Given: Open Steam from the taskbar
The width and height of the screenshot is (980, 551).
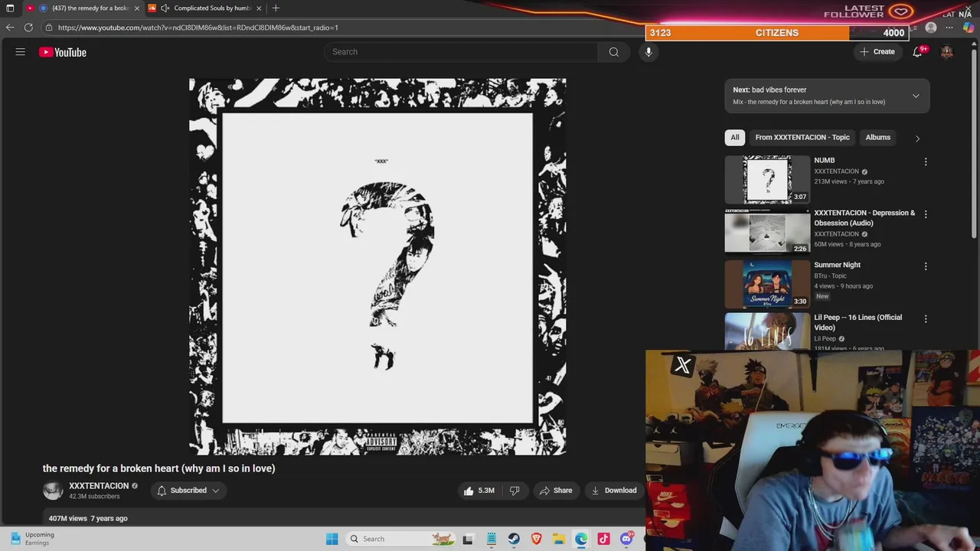Looking at the screenshot, I should coord(514,539).
